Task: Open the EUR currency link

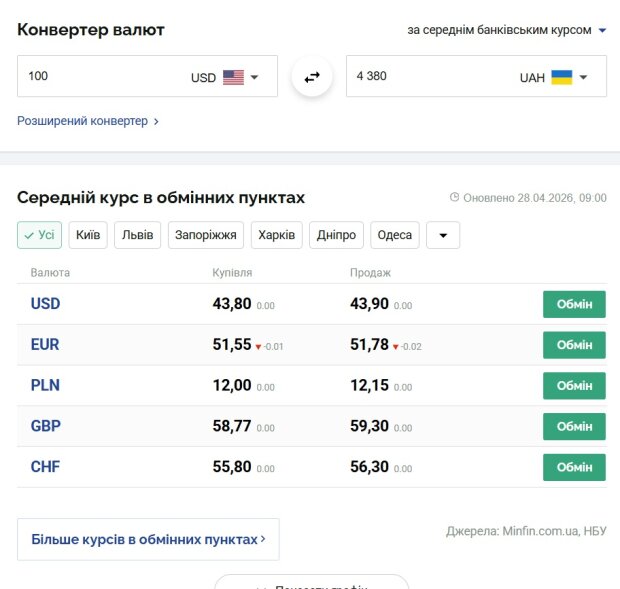Action: point(45,344)
